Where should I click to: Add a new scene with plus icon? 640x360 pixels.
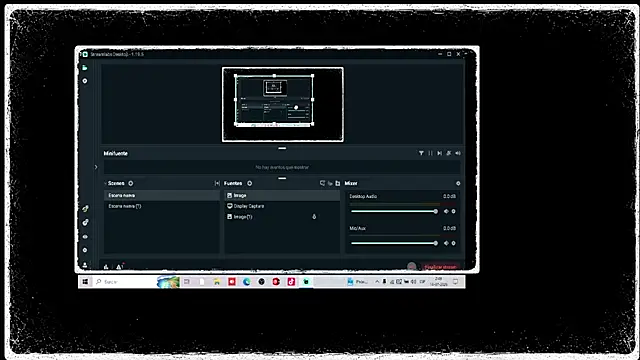point(131,183)
